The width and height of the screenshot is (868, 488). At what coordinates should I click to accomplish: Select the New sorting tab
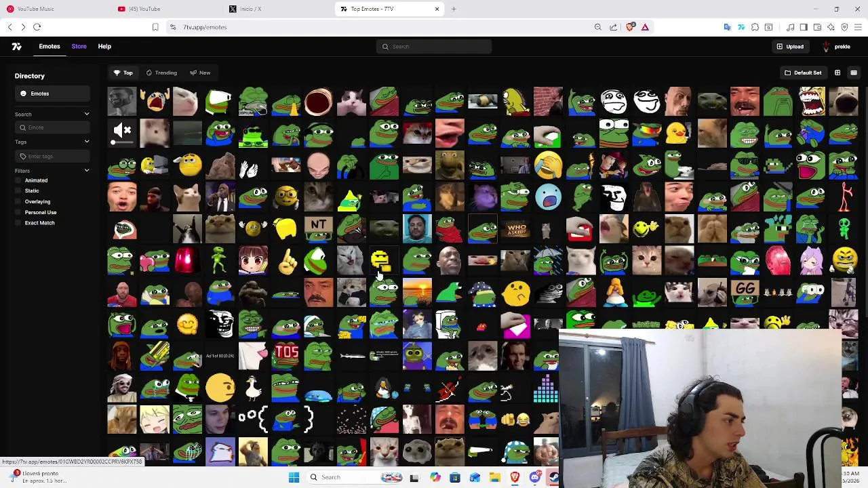coord(200,73)
